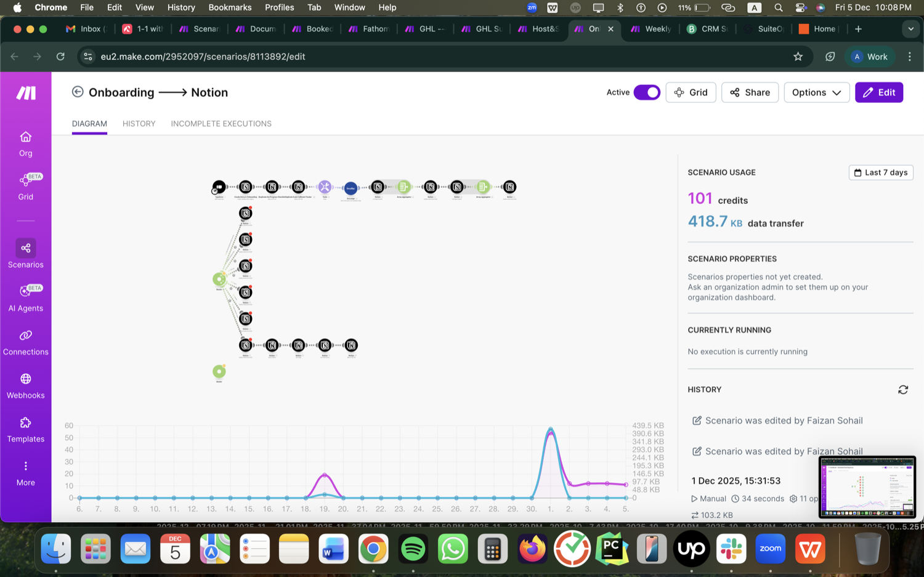Open the Work profile menu

point(870,57)
